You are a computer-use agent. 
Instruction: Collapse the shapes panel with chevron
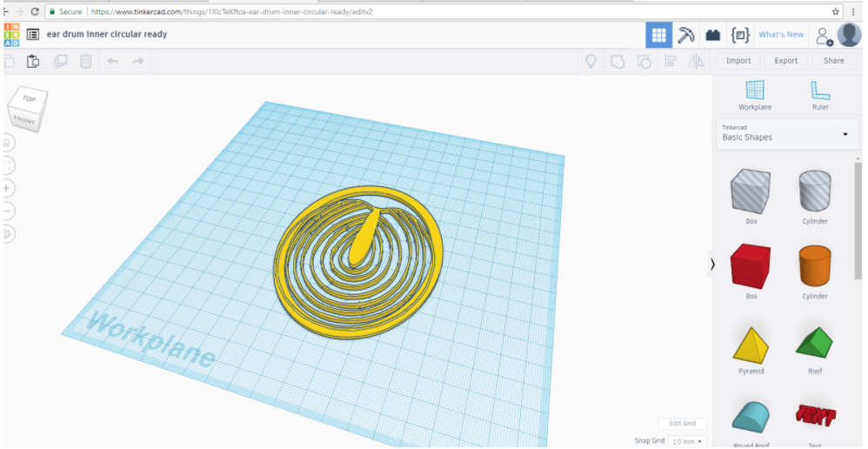712,264
